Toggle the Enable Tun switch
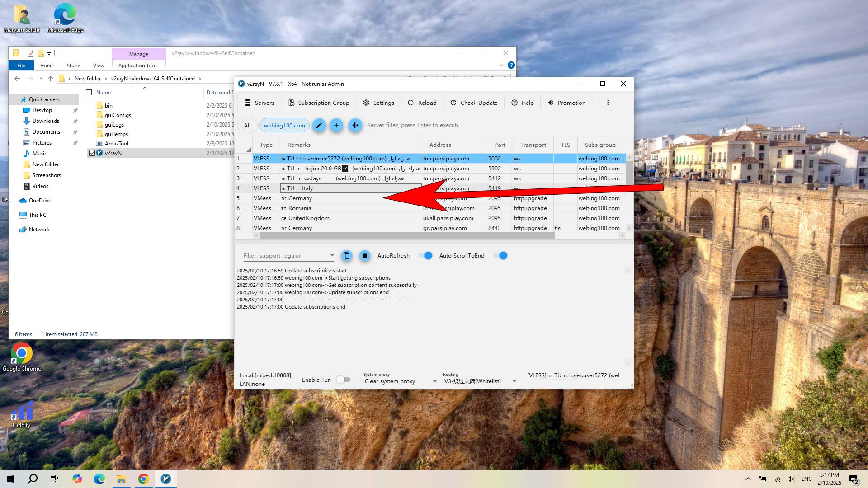Screen dimensions: 868x488 click(x=343, y=380)
